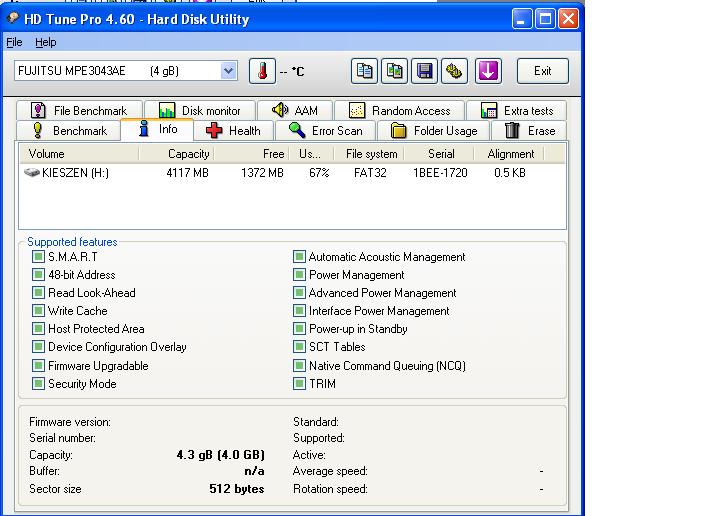
Task: Click the temperature thermometer icon
Action: pyautogui.click(x=262, y=71)
